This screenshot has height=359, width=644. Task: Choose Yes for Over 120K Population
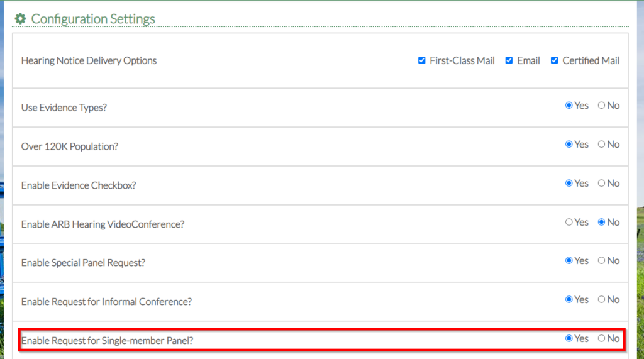pos(569,145)
